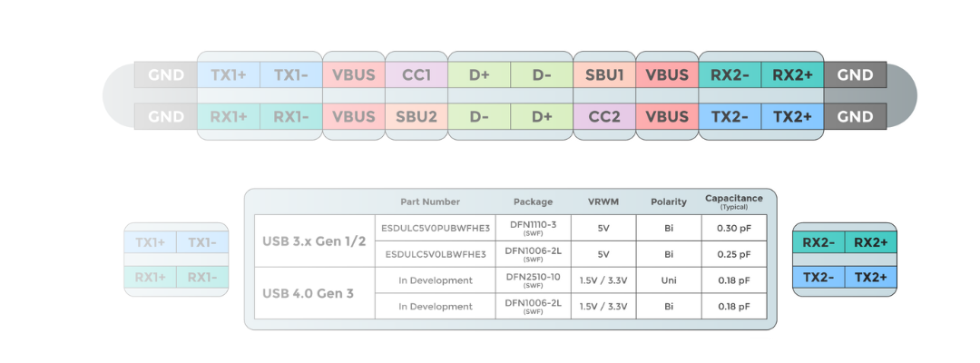The image size is (980, 363).
Task: Click TX2+ in the lower-right pin legend
Action: [x=870, y=277]
